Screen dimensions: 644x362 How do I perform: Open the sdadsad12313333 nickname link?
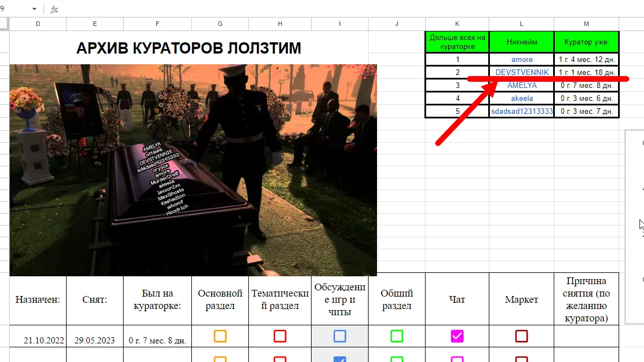(522, 111)
